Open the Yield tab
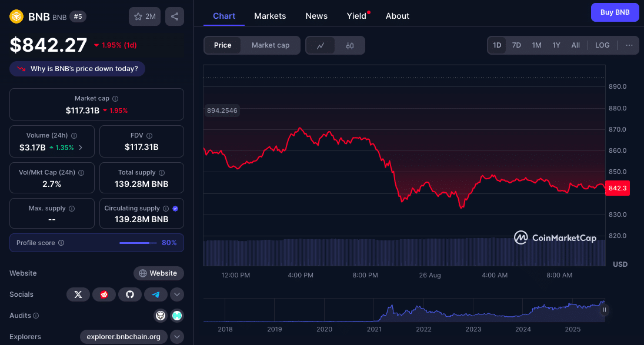This screenshot has width=644, height=345. click(356, 16)
